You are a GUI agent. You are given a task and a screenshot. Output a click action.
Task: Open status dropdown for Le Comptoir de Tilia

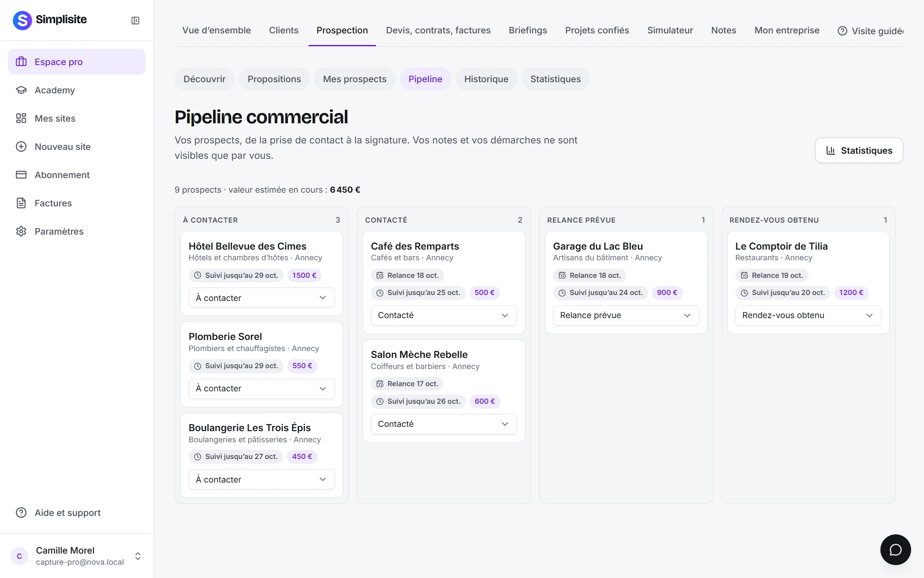tap(808, 315)
